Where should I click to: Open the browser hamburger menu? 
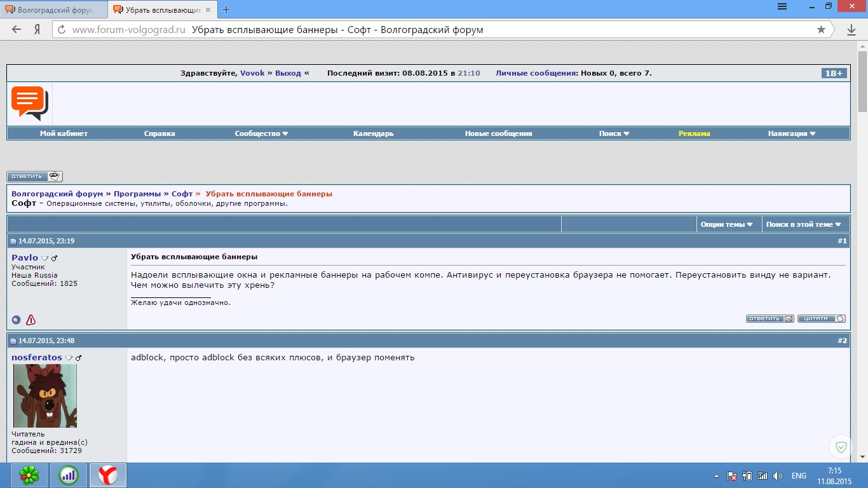click(x=782, y=7)
